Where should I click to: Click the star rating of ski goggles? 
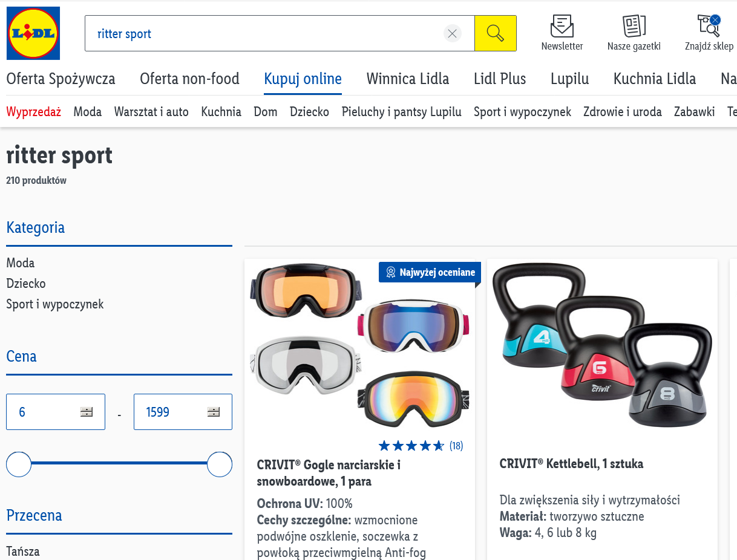point(411,446)
